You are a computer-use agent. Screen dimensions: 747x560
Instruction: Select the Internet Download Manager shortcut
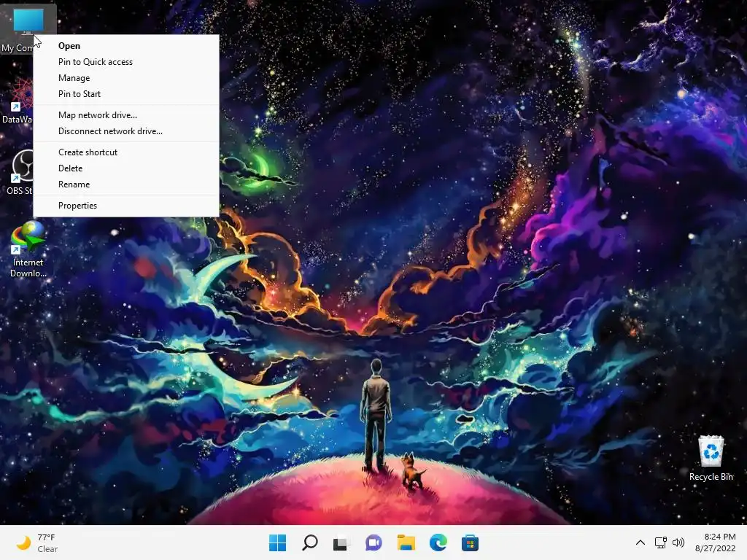[x=28, y=249]
